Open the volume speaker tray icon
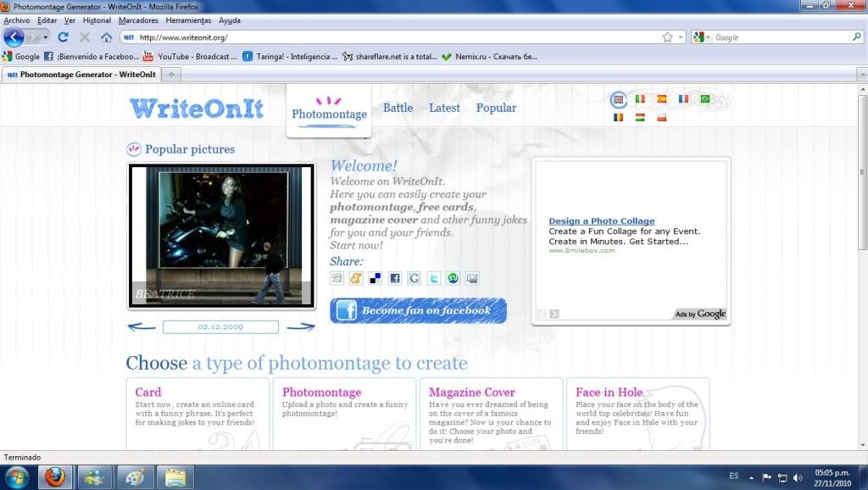868x490 pixels. pos(798,478)
